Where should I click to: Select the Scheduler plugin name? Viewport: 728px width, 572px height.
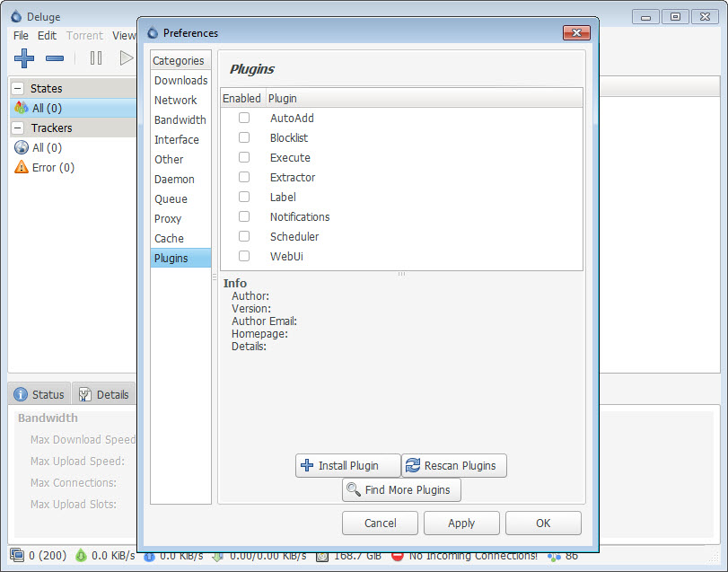click(294, 236)
